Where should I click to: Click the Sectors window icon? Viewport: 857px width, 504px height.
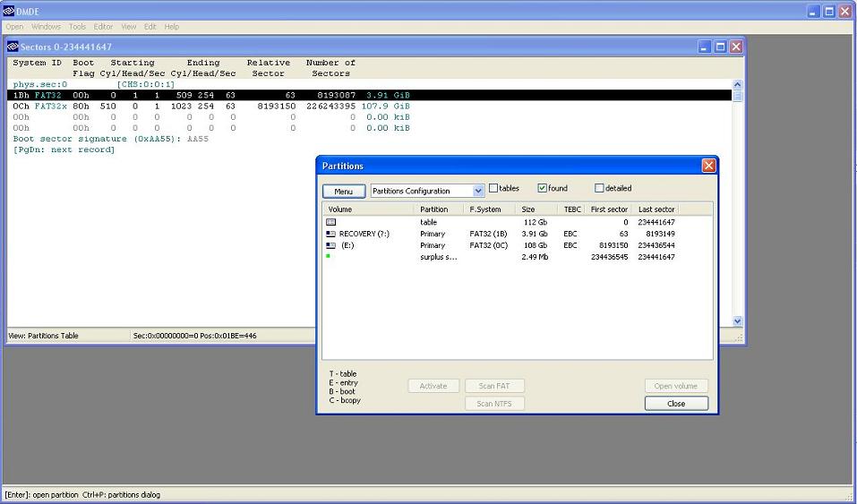pyautogui.click(x=12, y=47)
